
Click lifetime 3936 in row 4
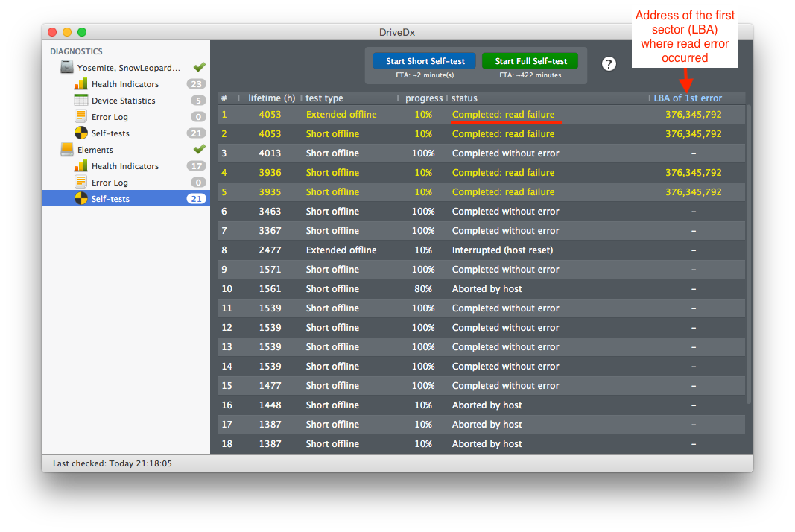tap(270, 172)
